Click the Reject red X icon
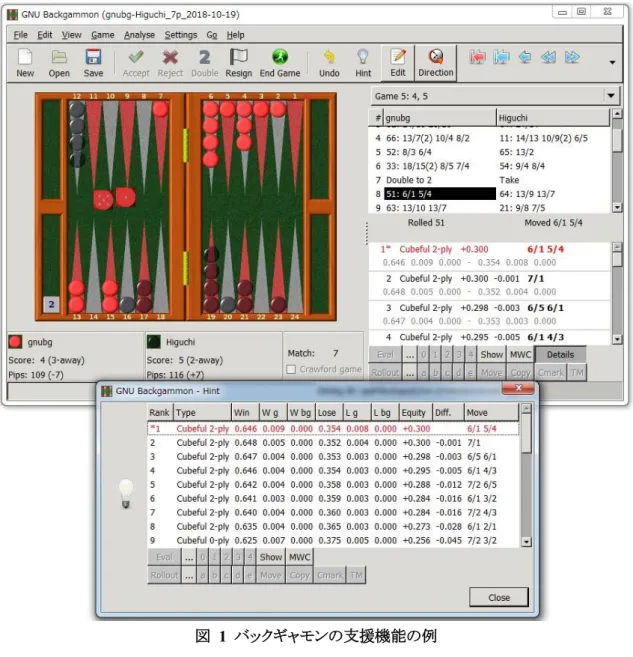Image resolution: width=633 pixels, height=657 pixels. (170, 63)
